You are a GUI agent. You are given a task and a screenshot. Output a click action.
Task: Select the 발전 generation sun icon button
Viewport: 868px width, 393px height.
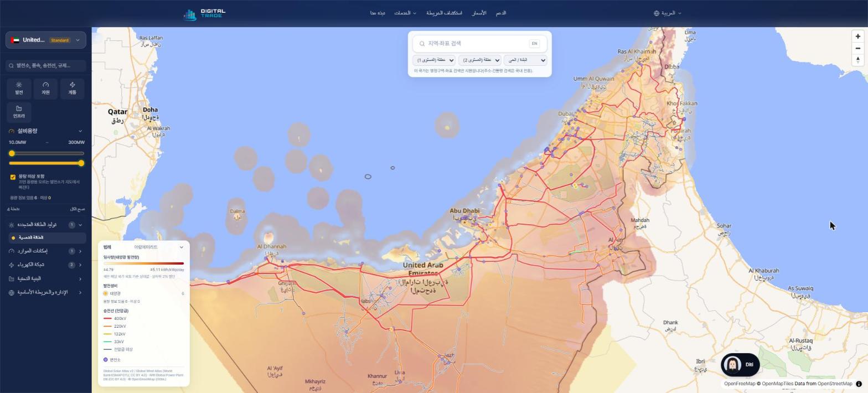(x=19, y=89)
